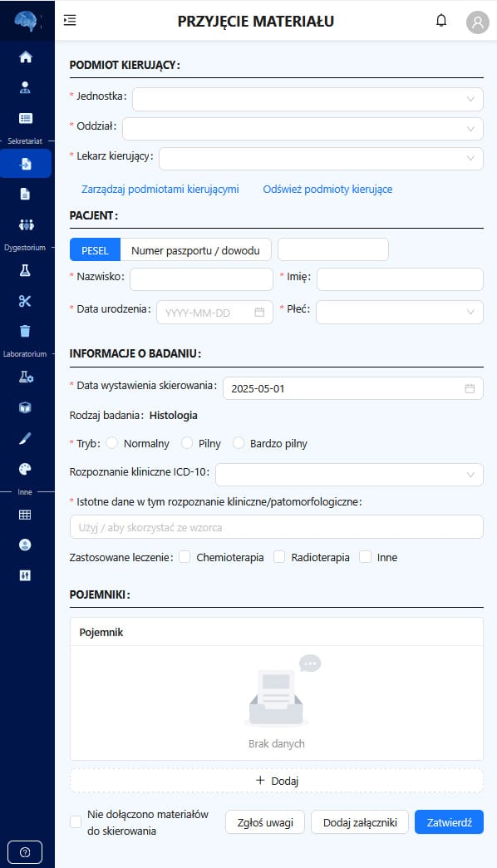Open the Rozpoznanie kliniczne ICD-10 dropdown
This screenshot has height=868, width=497.
tap(349, 475)
